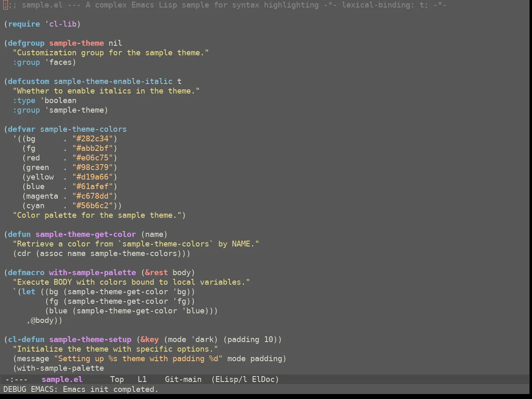532x399 pixels.
Task: Click the 'defun' keyword
Action: pos(20,234)
